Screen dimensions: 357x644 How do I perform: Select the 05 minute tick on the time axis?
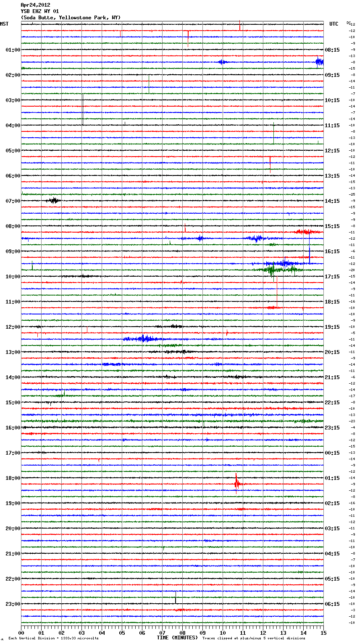pyautogui.click(x=122, y=633)
